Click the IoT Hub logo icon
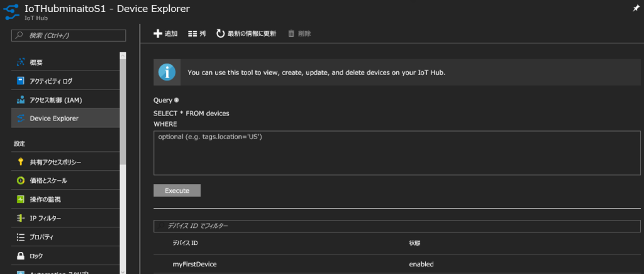This screenshot has width=644, height=274. 12,11
